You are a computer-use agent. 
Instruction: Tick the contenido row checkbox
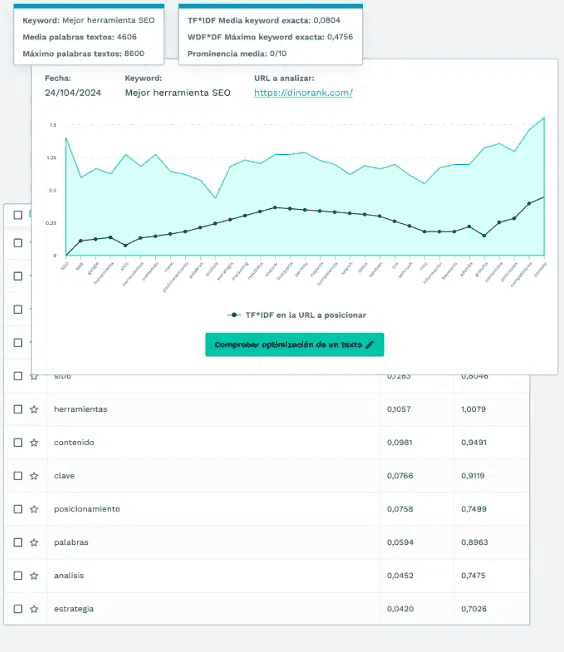pos(18,442)
